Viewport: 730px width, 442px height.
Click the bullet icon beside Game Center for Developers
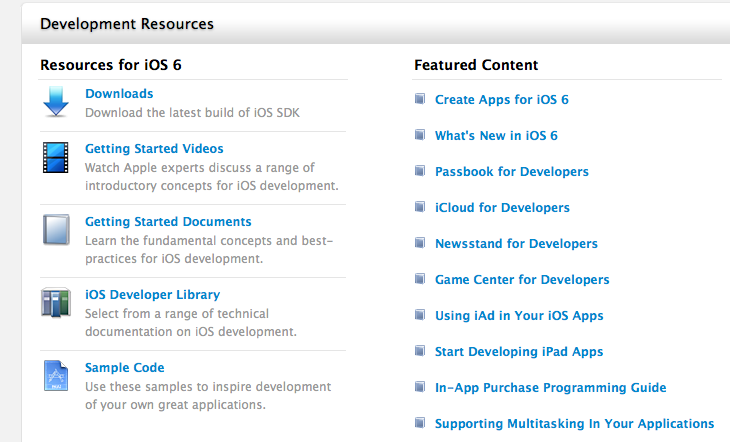[420, 279]
